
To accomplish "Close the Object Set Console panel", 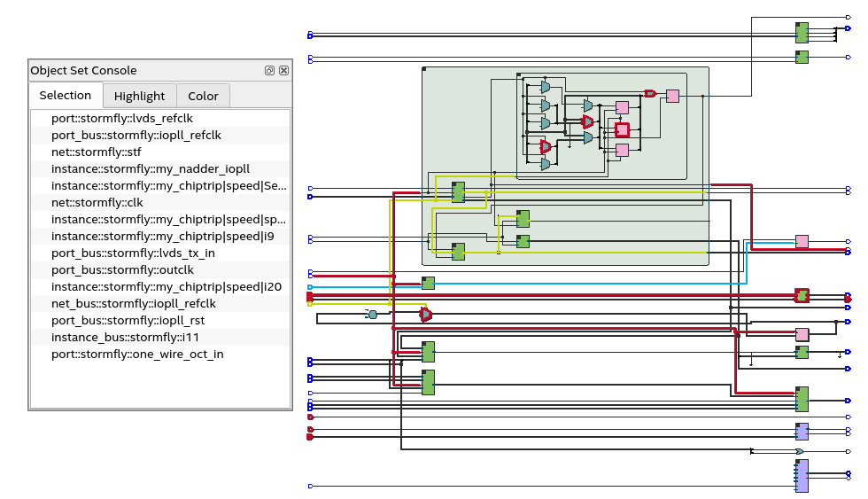I will [x=283, y=71].
